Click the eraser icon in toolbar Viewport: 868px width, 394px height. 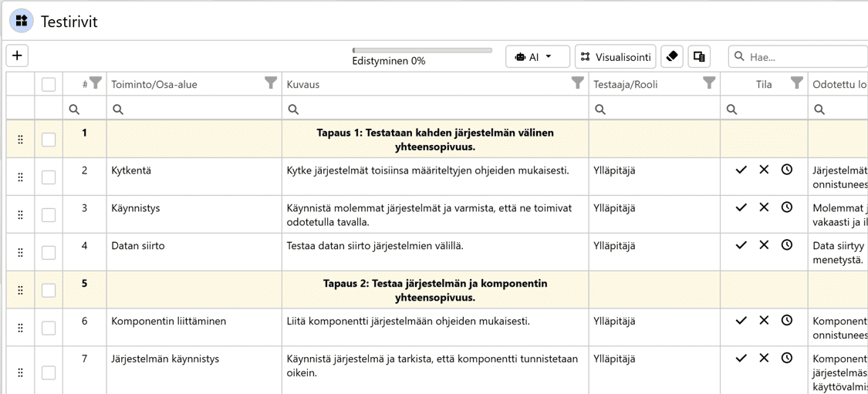(672, 56)
